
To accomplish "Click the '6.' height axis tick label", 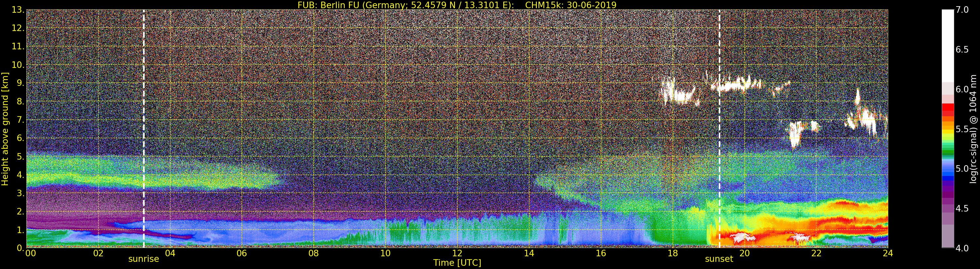I will tap(20, 138).
